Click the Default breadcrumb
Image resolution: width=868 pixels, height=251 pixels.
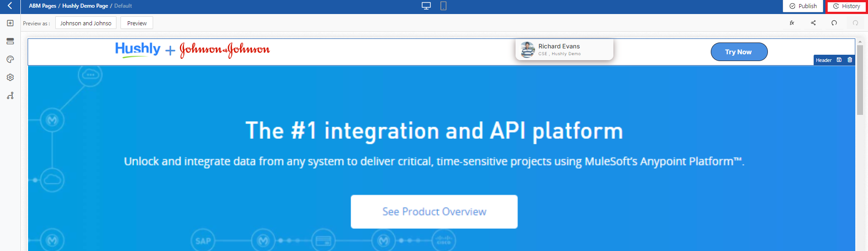(123, 6)
